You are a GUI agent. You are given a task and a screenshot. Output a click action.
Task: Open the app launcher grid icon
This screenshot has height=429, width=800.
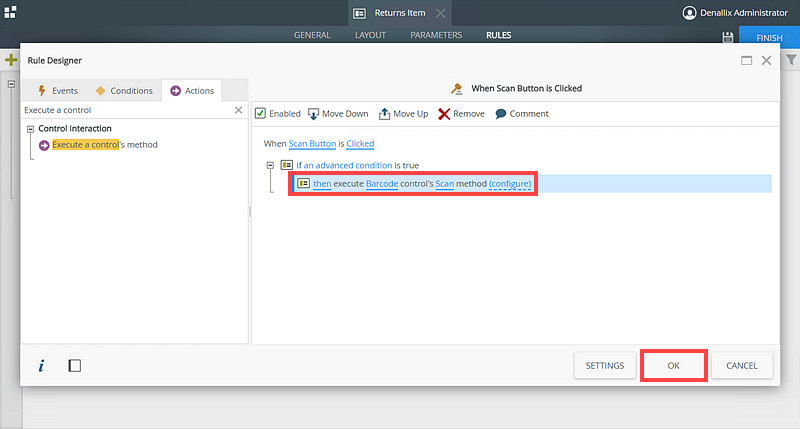coord(10,12)
